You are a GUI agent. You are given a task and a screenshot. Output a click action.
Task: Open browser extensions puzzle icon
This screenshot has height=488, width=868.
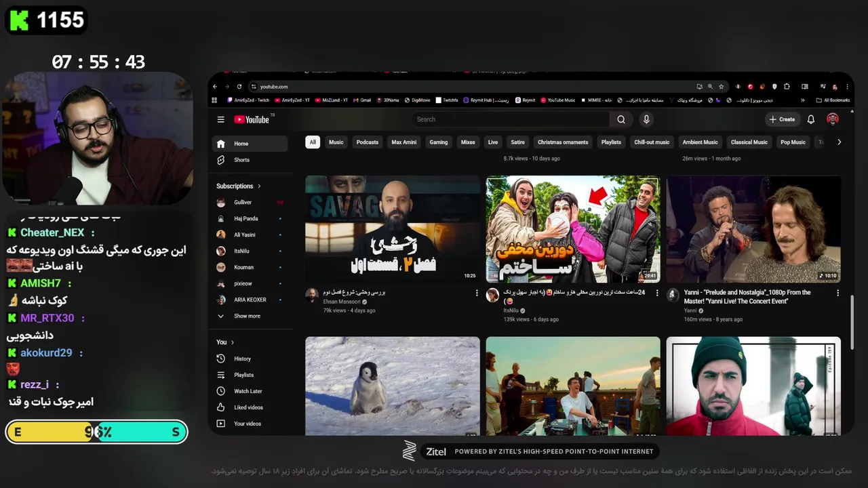[787, 87]
